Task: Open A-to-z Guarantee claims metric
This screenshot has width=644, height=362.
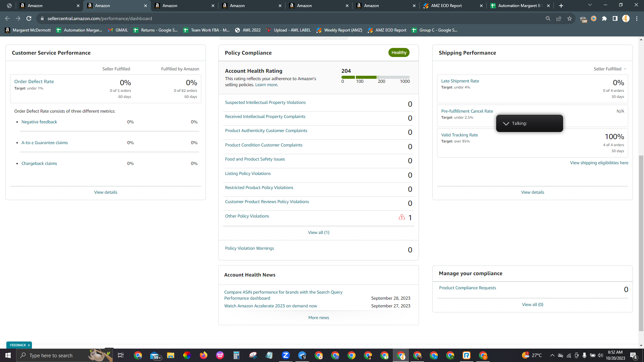Action: point(45,143)
